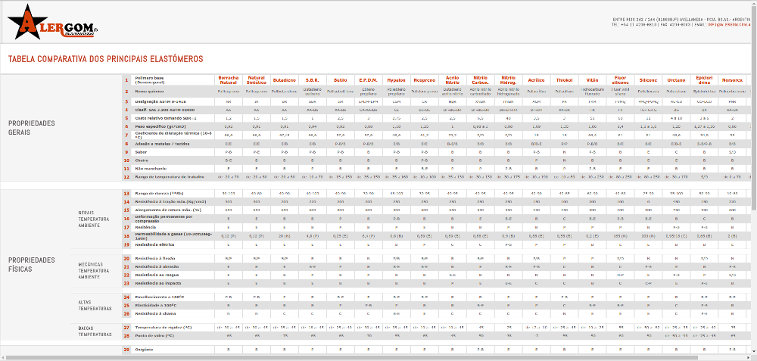Select the Borracha Natural column header

pos(229,80)
